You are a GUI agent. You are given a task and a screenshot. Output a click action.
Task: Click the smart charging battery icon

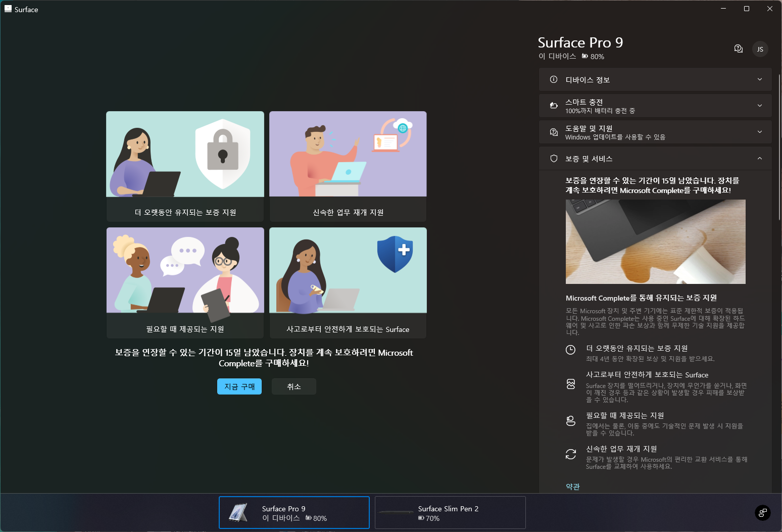[554, 106]
